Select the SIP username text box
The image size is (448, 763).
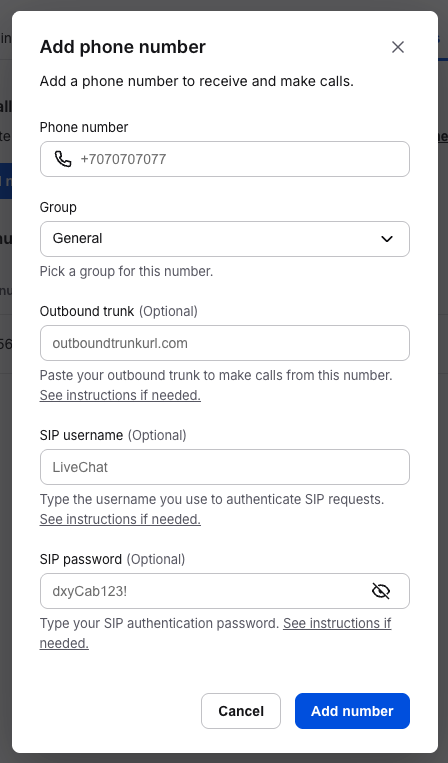pos(225,467)
